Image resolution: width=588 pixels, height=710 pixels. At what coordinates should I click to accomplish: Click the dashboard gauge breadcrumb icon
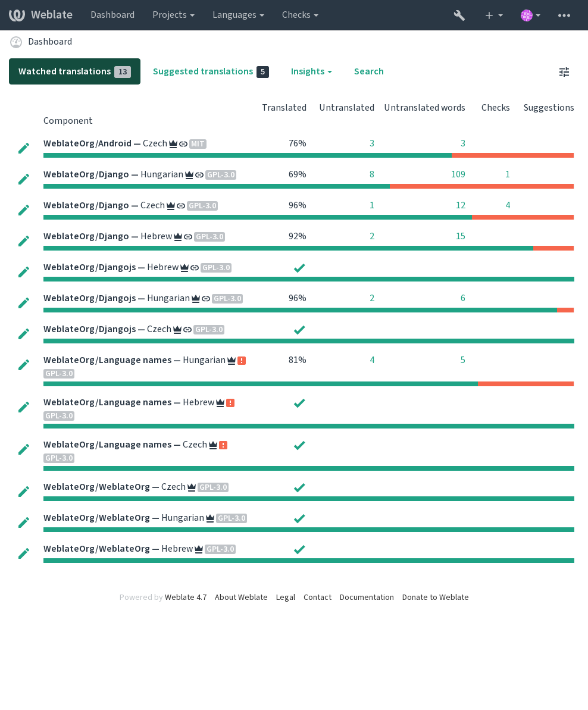point(16,42)
